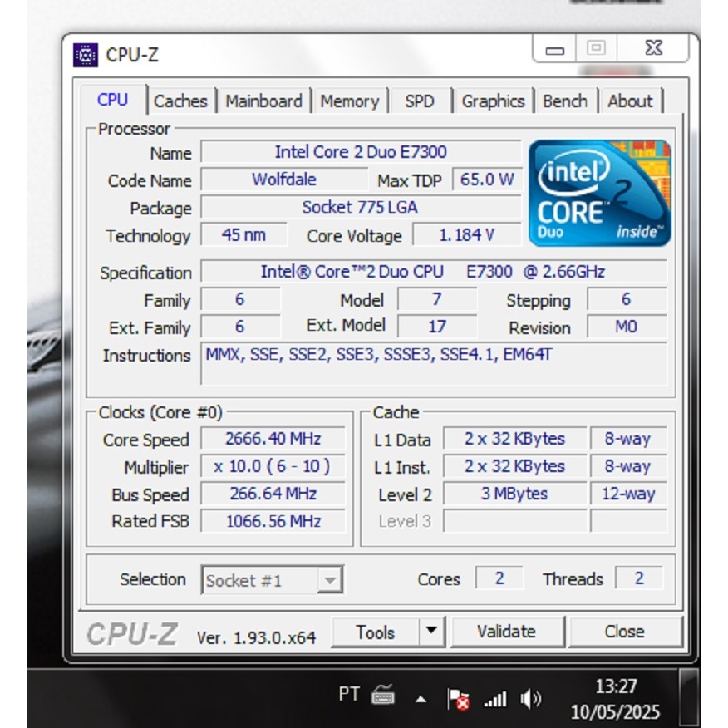Screen dimensions: 728x728
Task: Go to the SPD tab
Action: click(x=420, y=101)
